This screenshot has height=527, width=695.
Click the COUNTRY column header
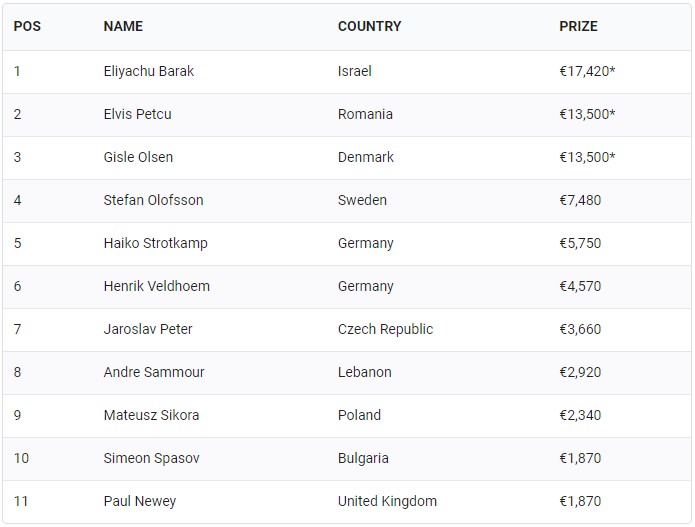pos(369,26)
